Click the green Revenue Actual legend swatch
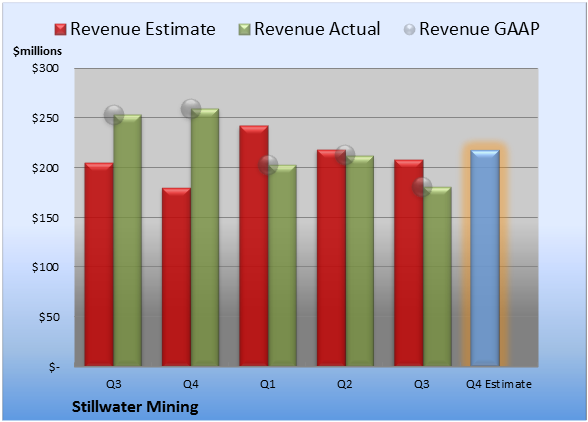 tap(244, 30)
